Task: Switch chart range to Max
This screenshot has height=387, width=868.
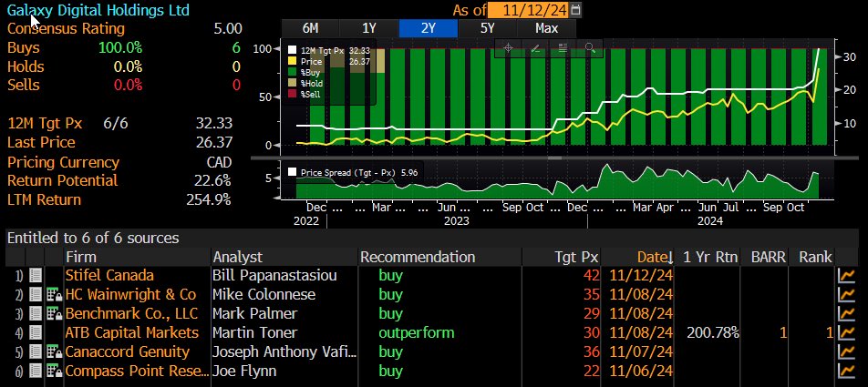Action: point(547,28)
